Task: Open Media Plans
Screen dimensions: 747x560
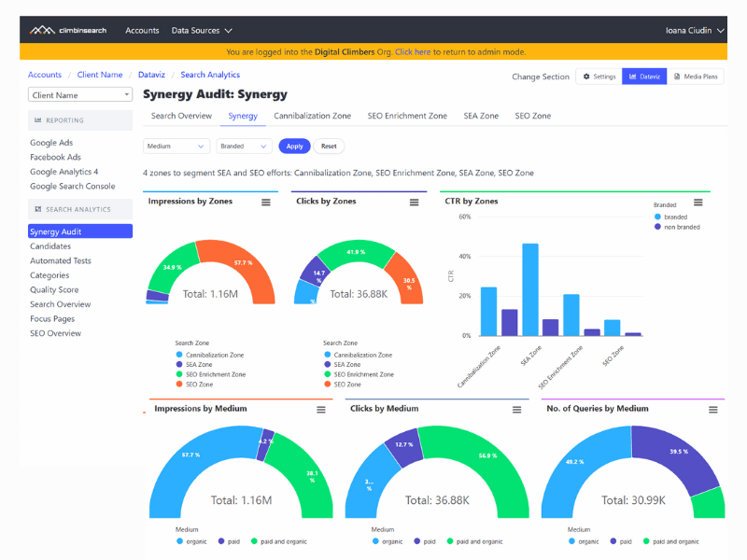Action: [x=697, y=77]
